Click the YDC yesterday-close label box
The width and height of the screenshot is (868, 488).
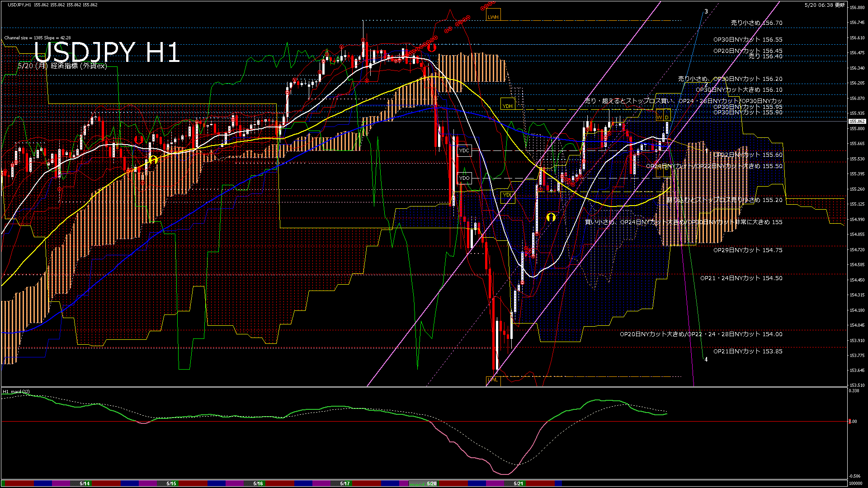point(464,150)
